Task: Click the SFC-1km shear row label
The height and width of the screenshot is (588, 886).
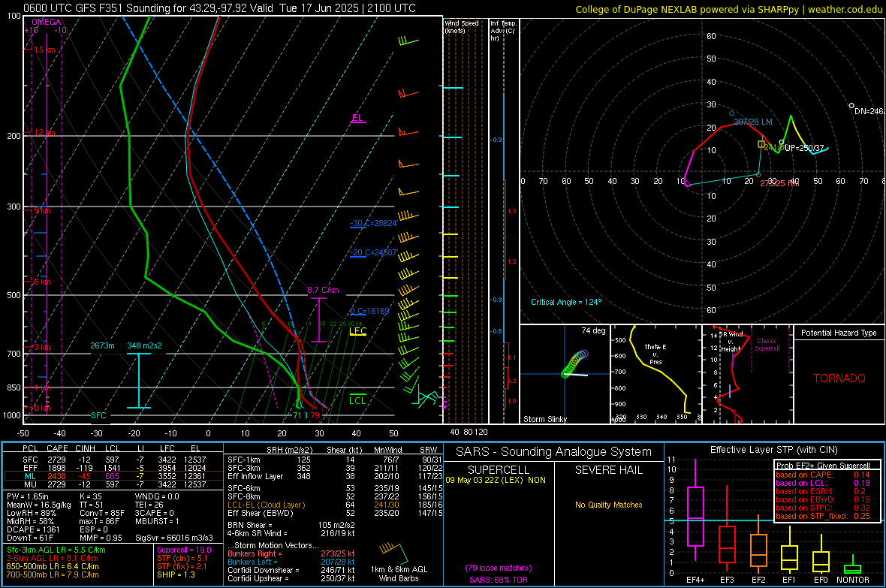Action: tap(243, 460)
